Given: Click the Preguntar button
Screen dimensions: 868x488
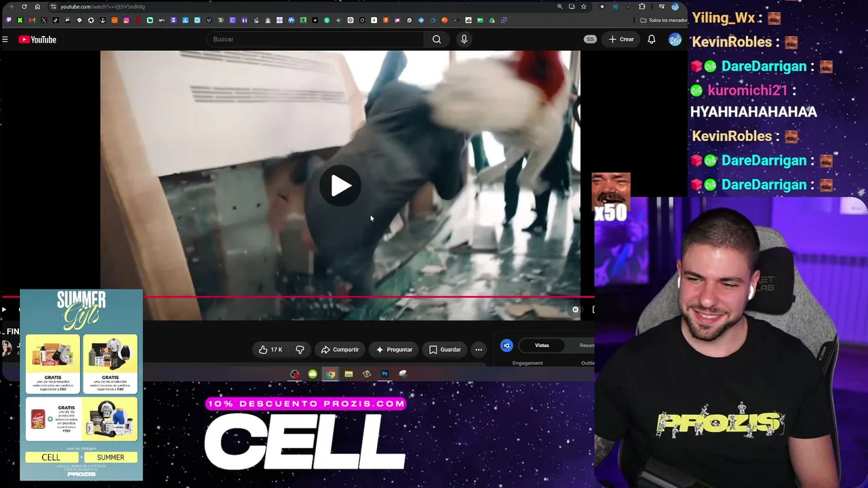Looking at the screenshot, I should (394, 350).
